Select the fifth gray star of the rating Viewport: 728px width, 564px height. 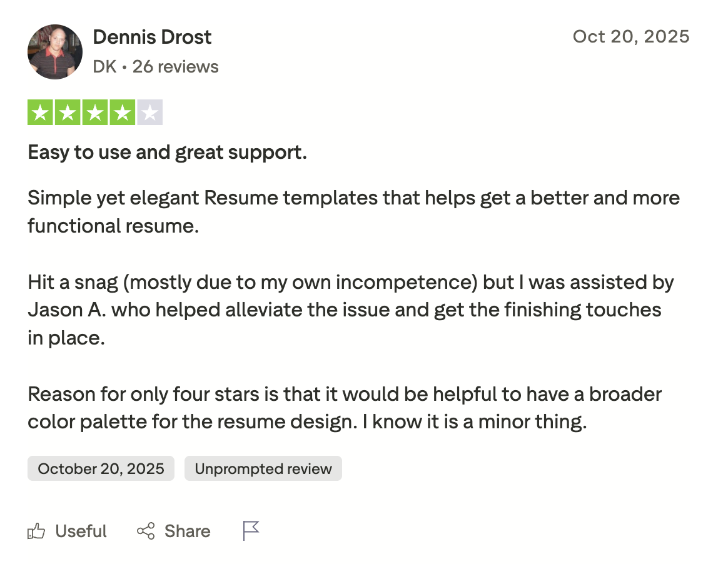point(149,111)
